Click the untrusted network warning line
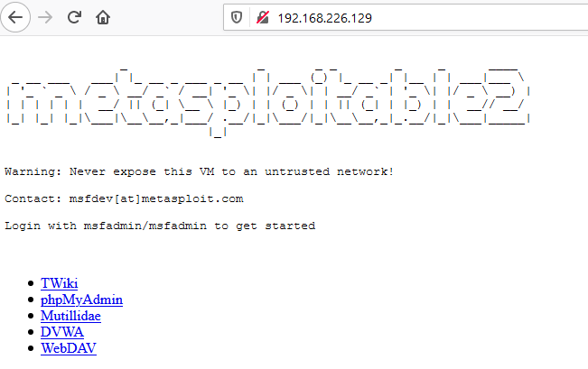 [199, 171]
